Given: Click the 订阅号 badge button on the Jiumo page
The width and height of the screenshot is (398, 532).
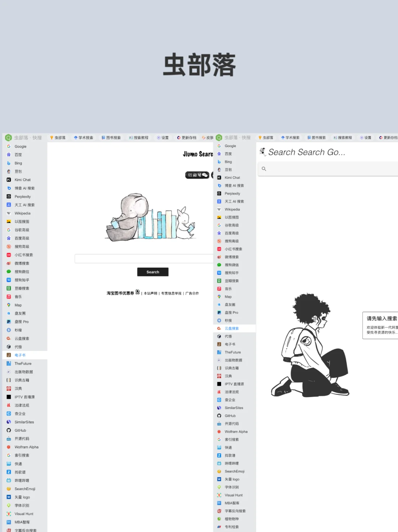Looking at the screenshot, I should click(197, 175).
